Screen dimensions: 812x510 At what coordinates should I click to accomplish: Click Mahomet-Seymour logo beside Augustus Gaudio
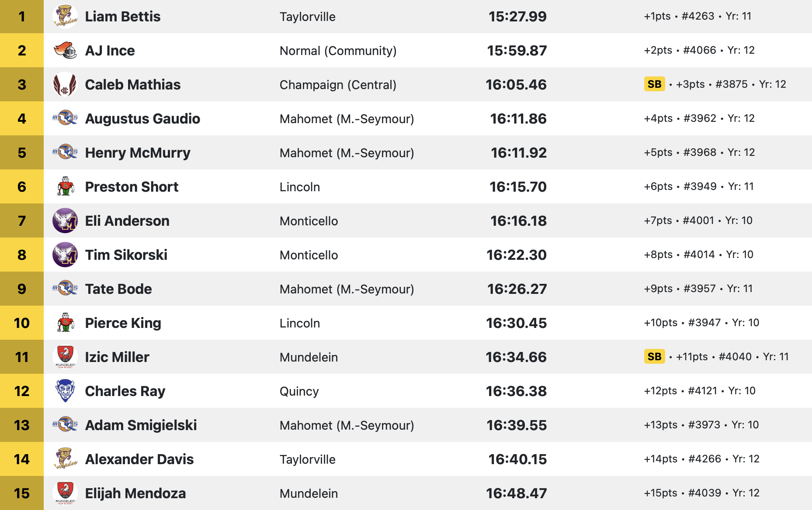pyautogui.click(x=65, y=118)
